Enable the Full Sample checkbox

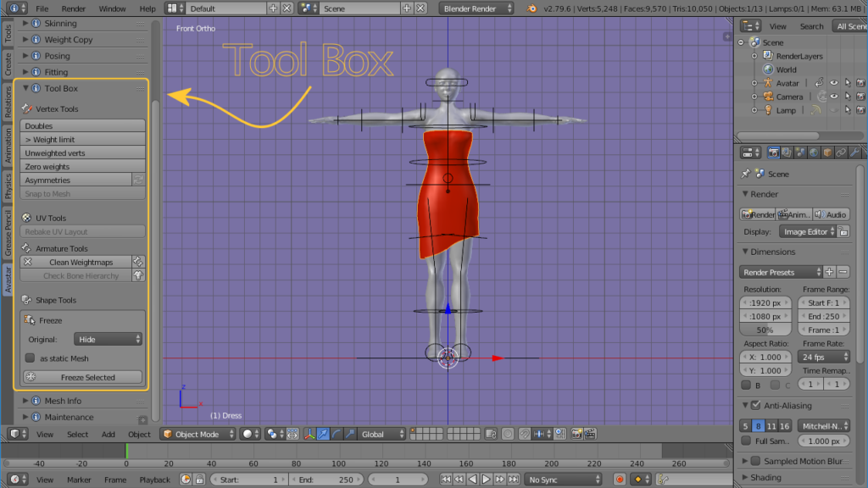tap(746, 441)
